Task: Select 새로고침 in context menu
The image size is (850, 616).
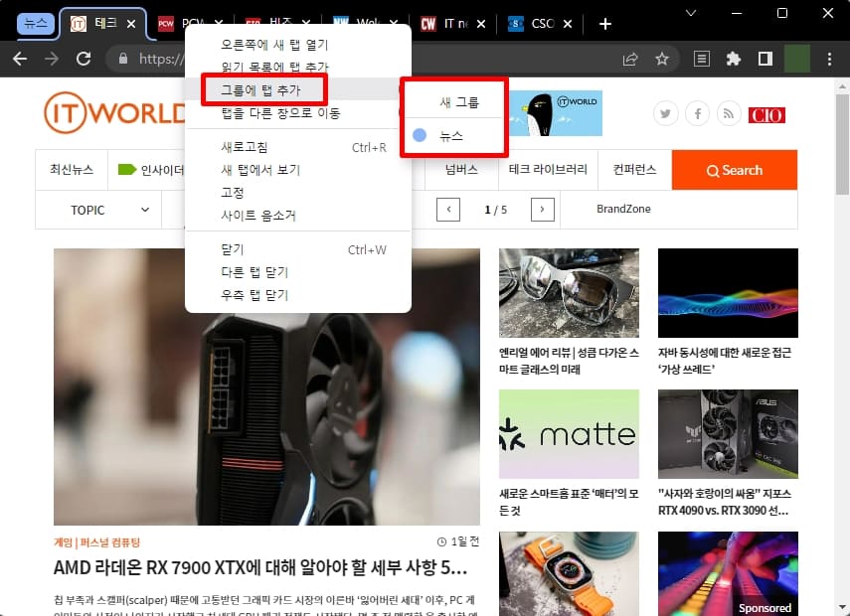Action: pyautogui.click(x=298, y=147)
